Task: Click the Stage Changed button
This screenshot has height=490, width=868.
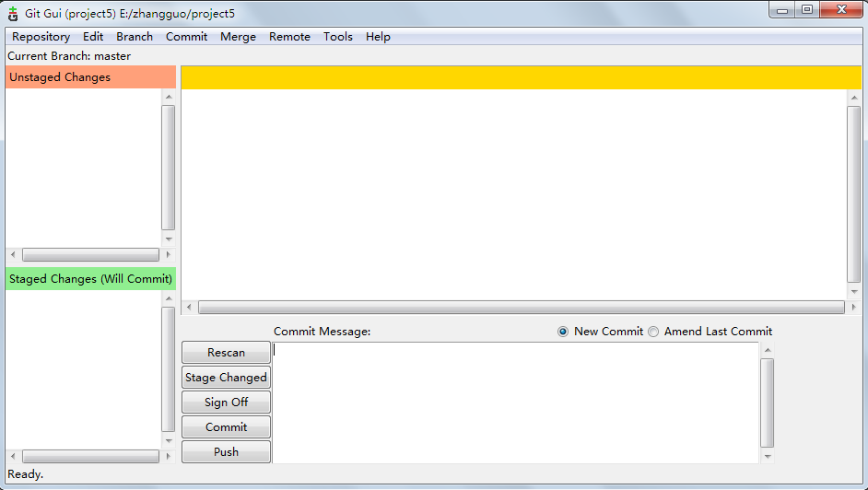Action: pos(226,378)
